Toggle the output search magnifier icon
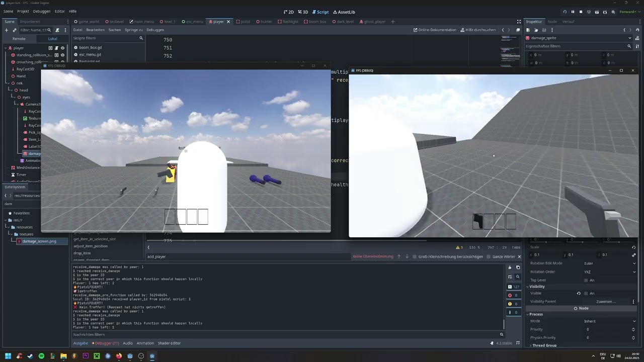Screen dimensions: 644x362 tap(518, 277)
